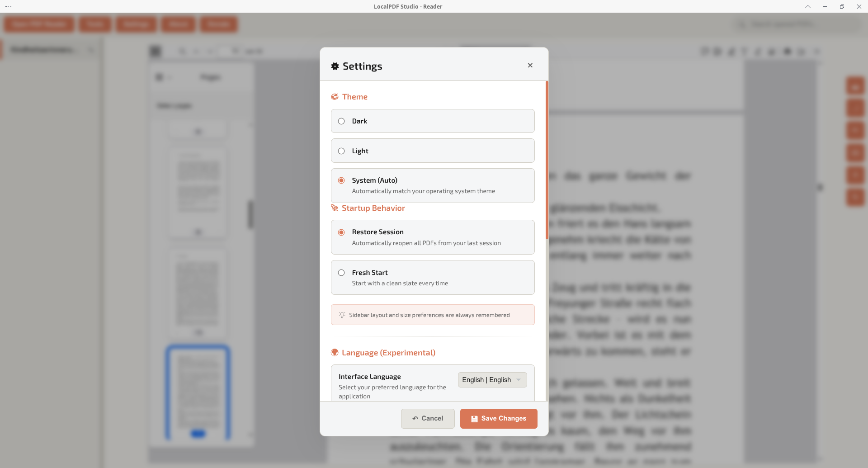Close the Settings dialog with the X
The width and height of the screenshot is (868, 468).
pyautogui.click(x=530, y=66)
